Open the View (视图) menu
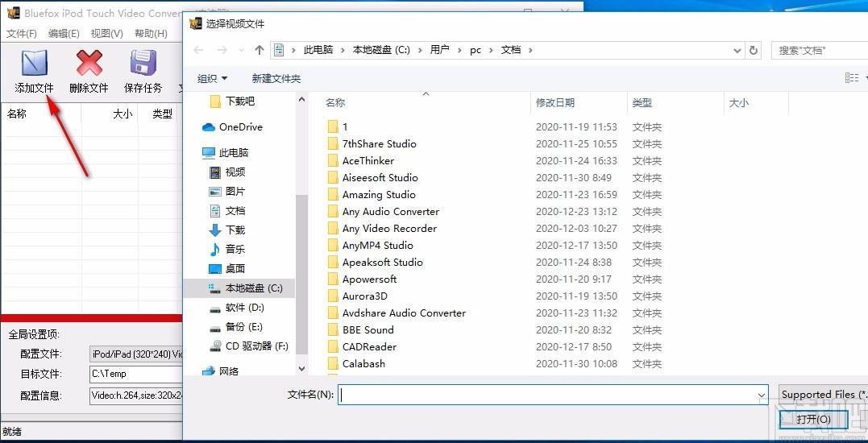The width and height of the screenshot is (868, 443). coord(107,34)
